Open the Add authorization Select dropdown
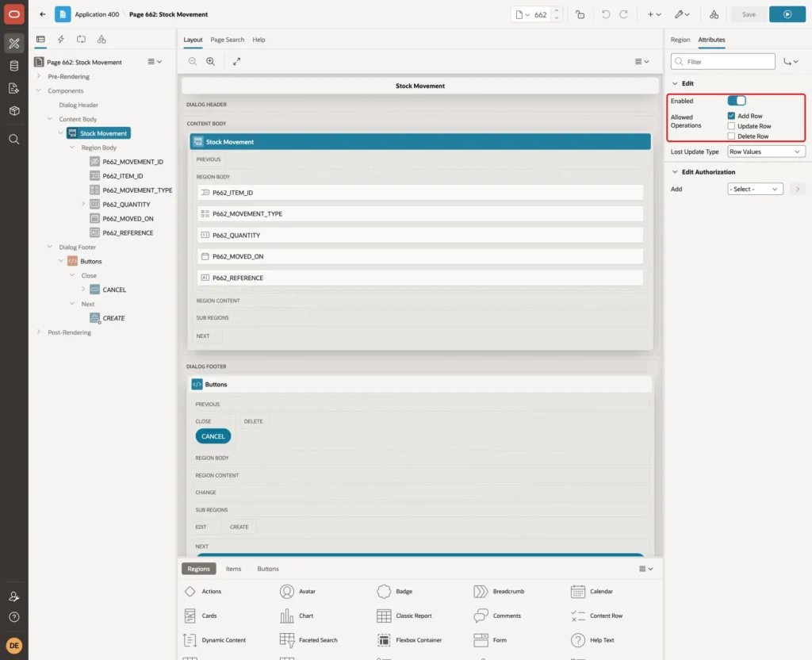812x660 pixels. 755,189
